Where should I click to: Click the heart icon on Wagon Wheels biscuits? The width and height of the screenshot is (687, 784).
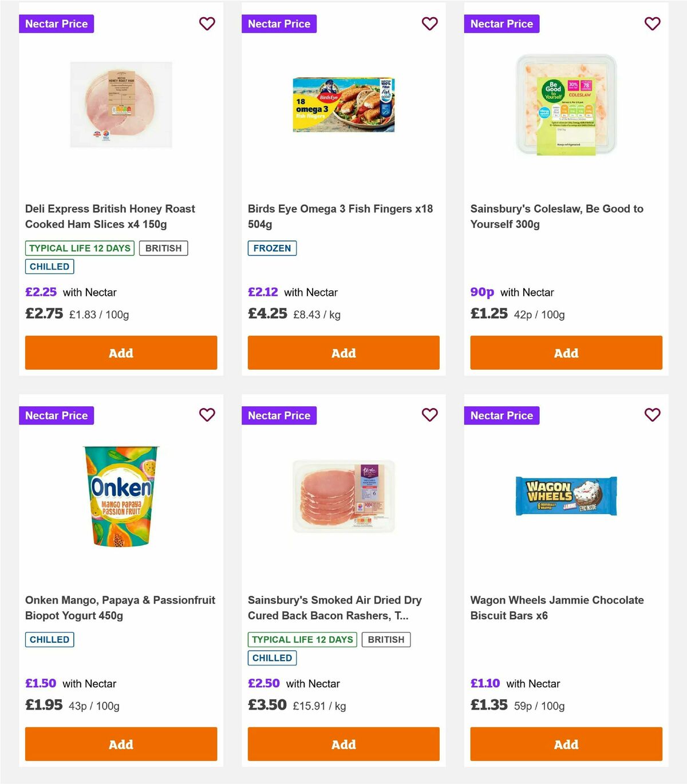coord(652,415)
